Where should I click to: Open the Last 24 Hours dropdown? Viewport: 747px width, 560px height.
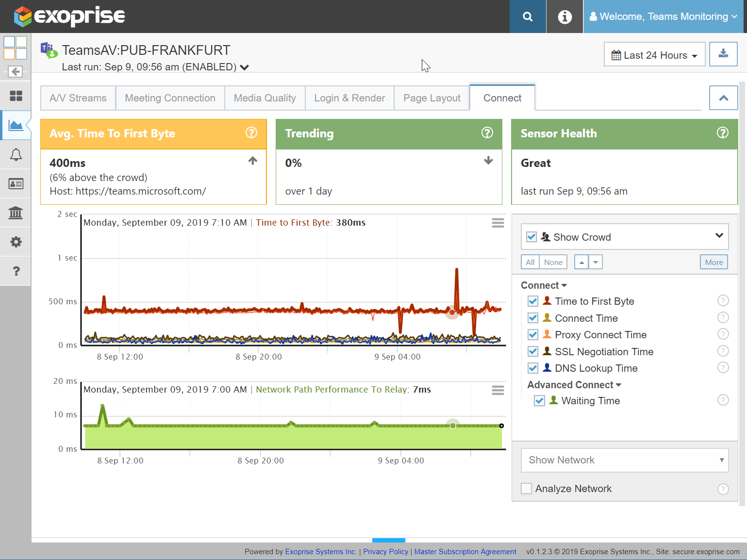pyautogui.click(x=654, y=54)
